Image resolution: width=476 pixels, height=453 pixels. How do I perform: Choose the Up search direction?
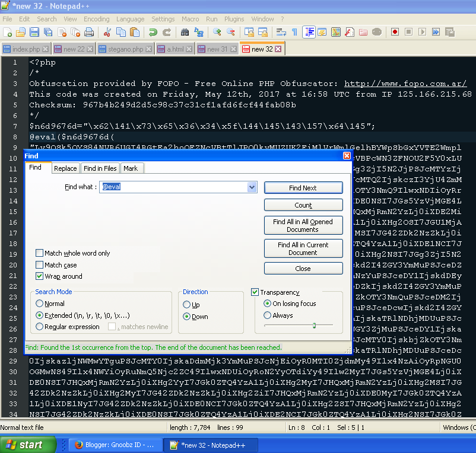click(x=185, y=305)
